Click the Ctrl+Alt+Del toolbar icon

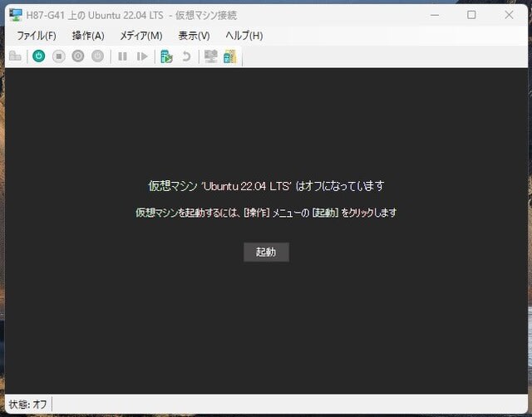point(15,56)
